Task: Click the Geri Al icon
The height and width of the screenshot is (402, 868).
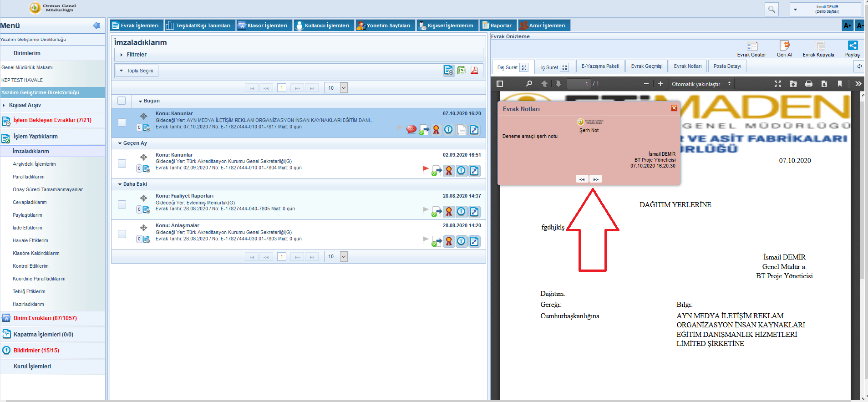Action: pyautogui.click(x=784, y=46)
